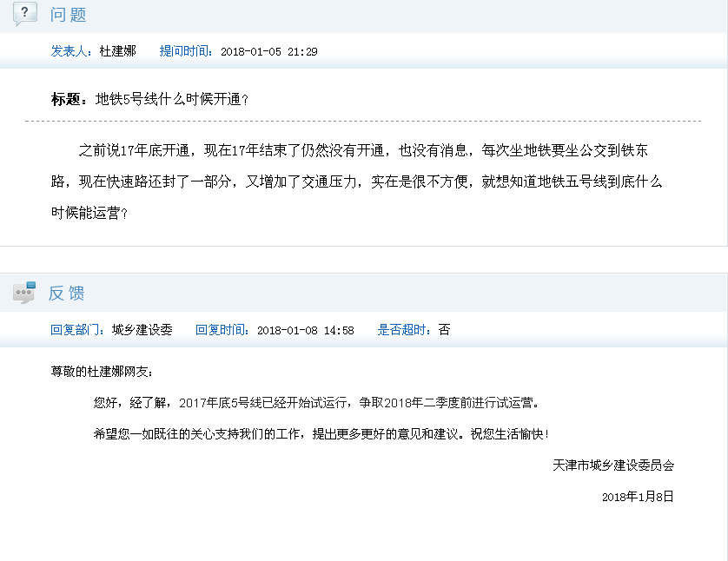
Task: Select the question time 2018-01-05 21:29
Action: point(268,51)
